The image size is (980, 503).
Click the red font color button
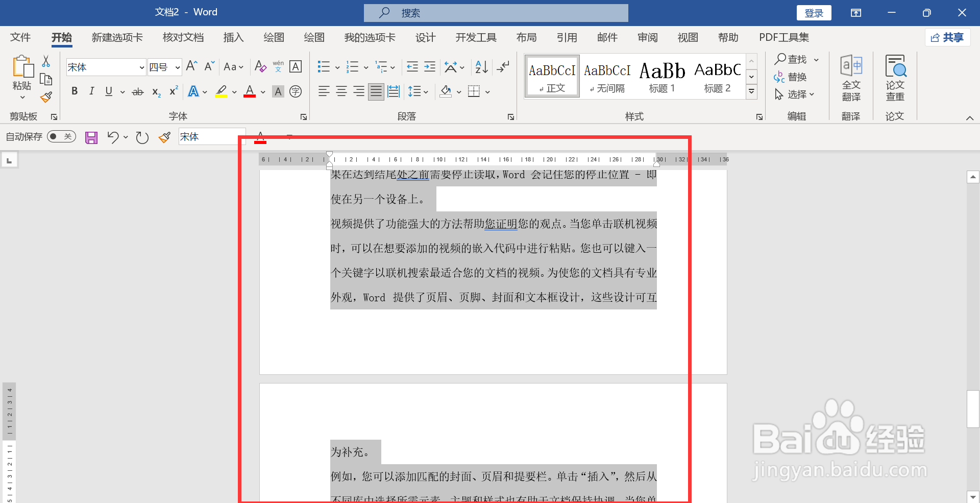[250, 92]
